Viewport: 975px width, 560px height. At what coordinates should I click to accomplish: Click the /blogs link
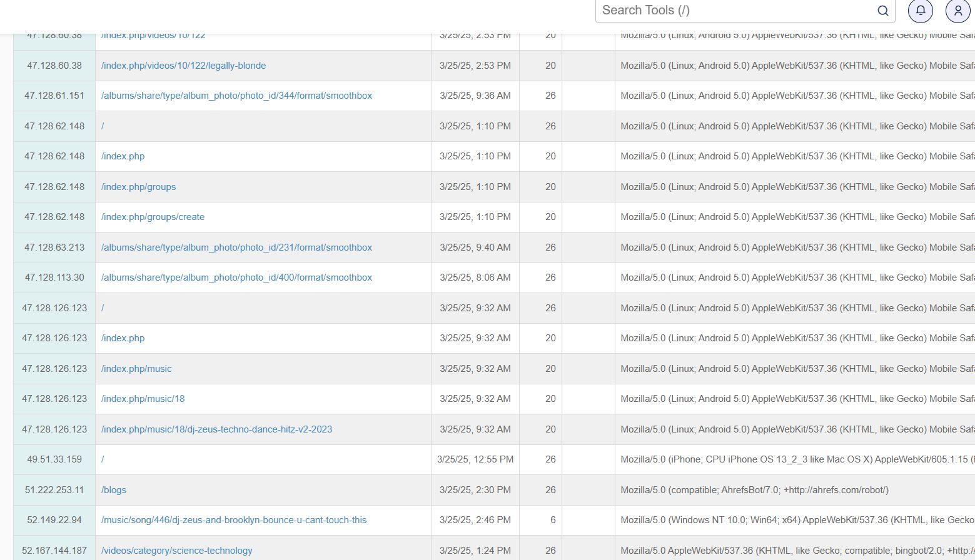tap(114, 490)
